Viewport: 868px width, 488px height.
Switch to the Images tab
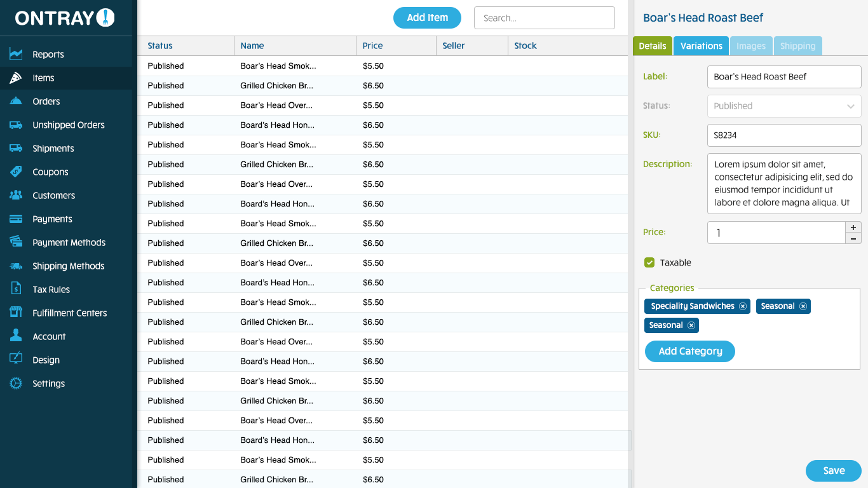click(751, 46)
